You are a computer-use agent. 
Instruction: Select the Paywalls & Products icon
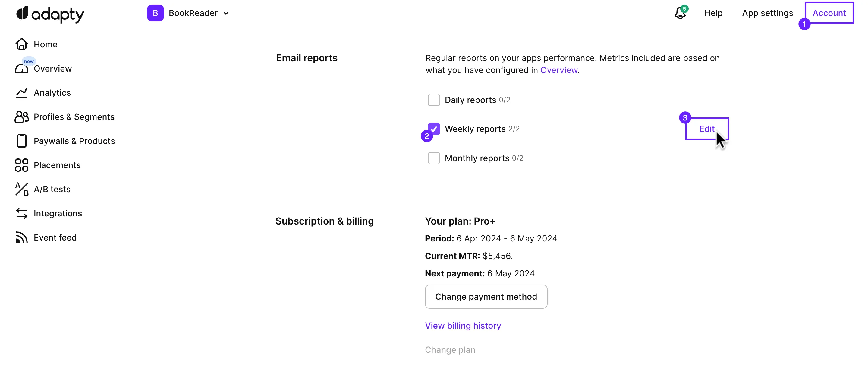22,141
